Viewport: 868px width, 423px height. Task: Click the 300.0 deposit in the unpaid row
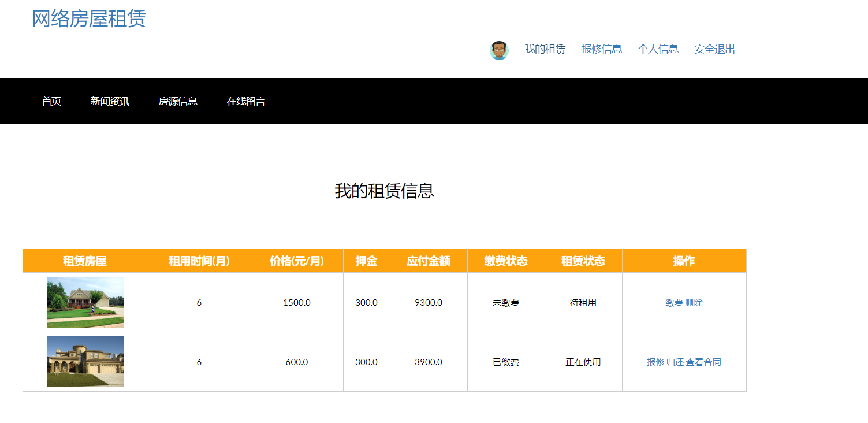[367, 303]
